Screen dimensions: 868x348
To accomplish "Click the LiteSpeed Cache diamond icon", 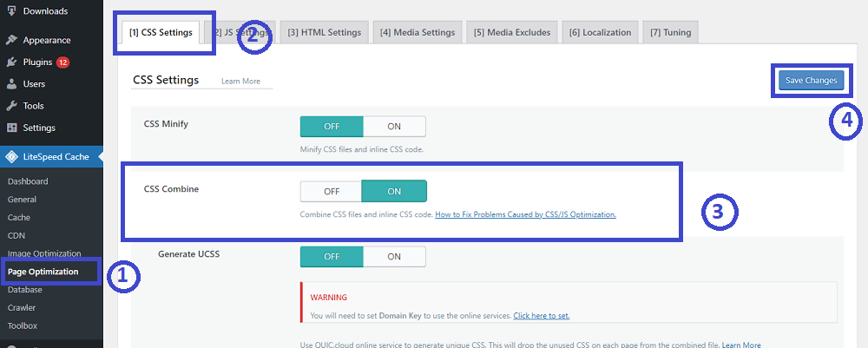I will [x=11, y=157].
